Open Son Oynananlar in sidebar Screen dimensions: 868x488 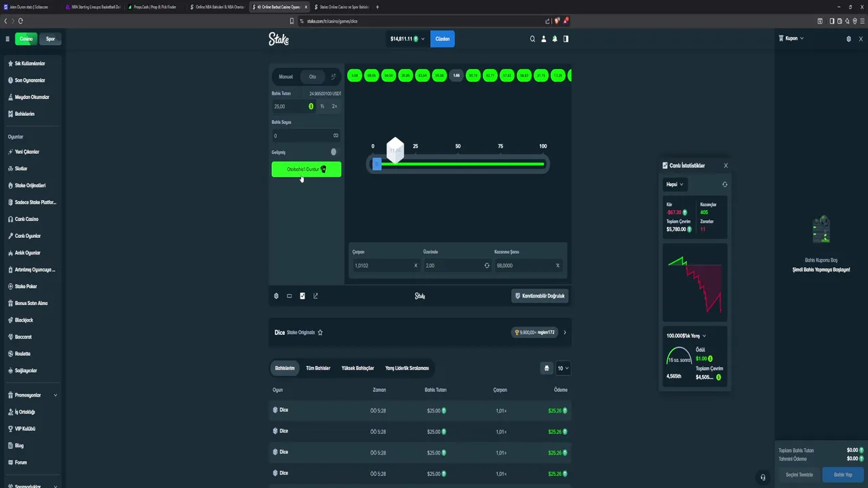point(31,80)
